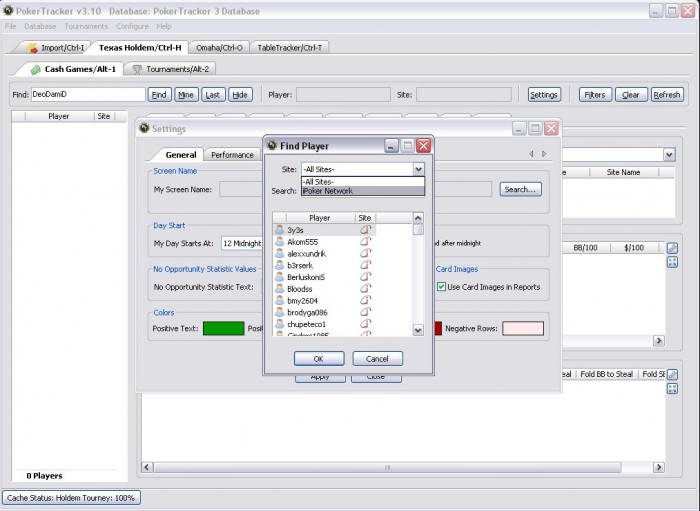Click the bottom report scroll right arrow
Viewport: 700px width, 511px height.
click(658, 467)
